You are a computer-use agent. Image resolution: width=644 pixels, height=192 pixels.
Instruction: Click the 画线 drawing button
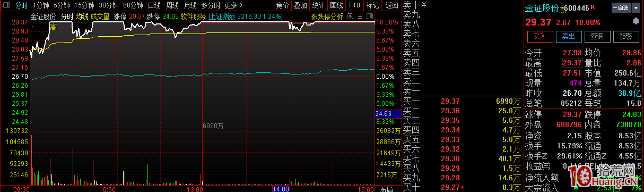coord(336,5)
